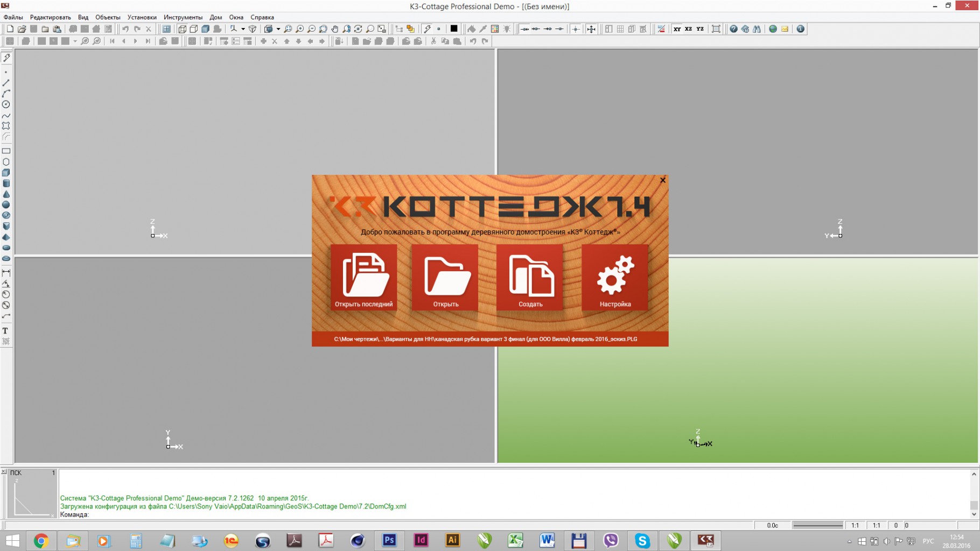Click the four-arrow move icon
The image size is (980, 551).
[x=591, y=29]
